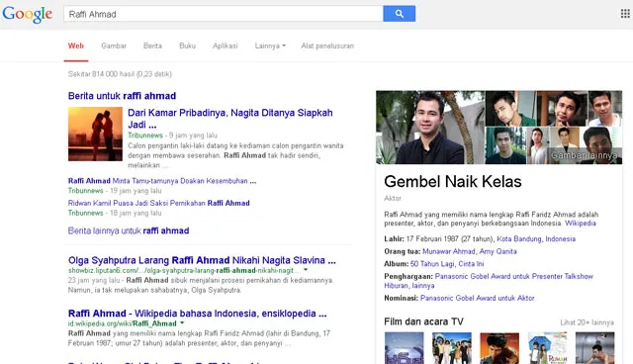Open the Google apps grid icon

(625, 14)
